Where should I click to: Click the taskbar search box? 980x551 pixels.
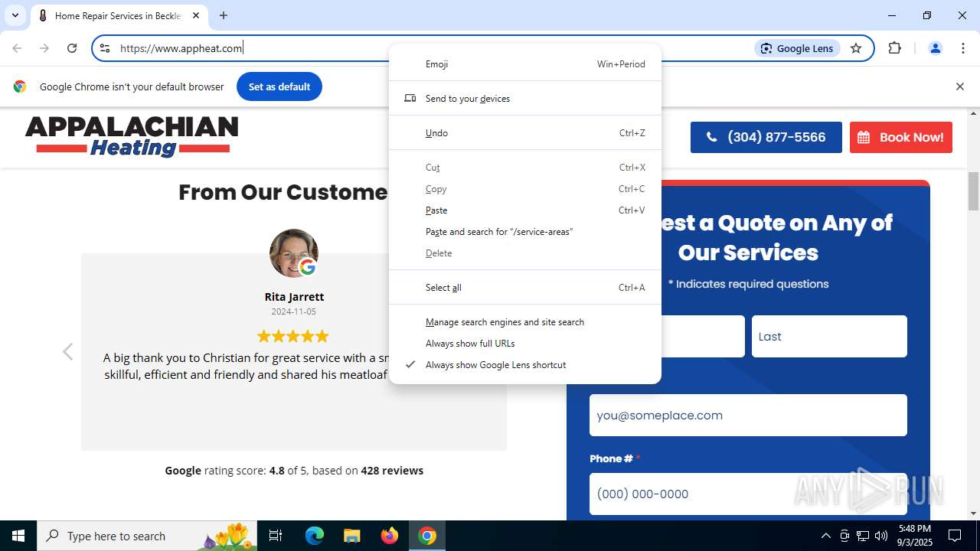tap(147, 536)
